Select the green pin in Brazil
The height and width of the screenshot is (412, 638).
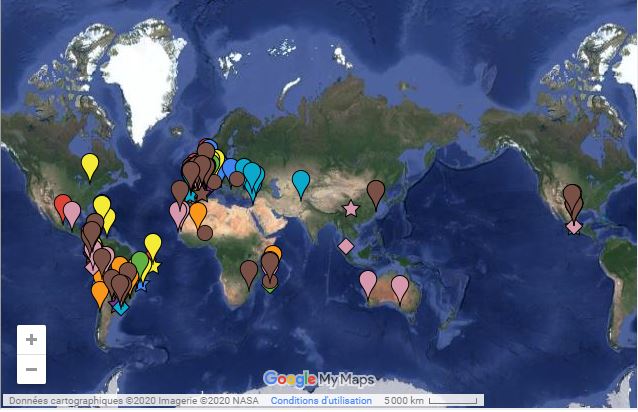click(x=140, y=264)
